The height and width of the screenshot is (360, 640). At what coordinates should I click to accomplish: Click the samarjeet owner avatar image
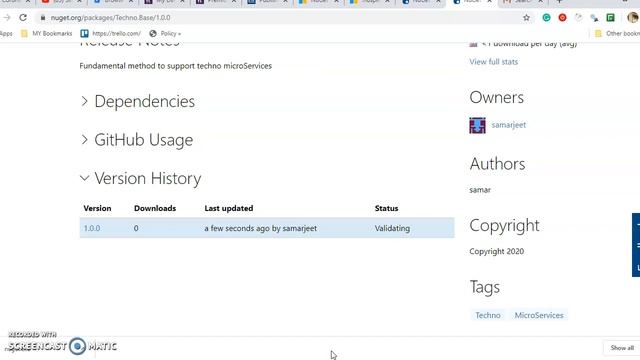pyautogui.click(x=477, y=125)
